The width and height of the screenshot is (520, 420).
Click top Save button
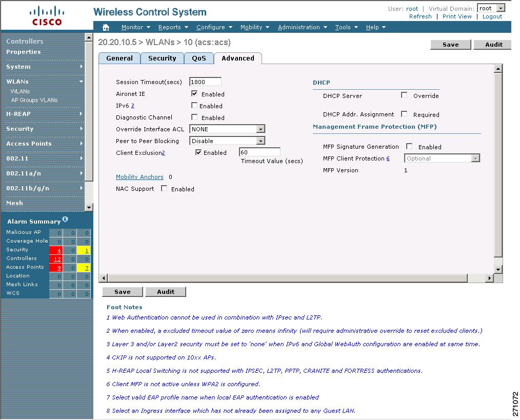[451, 45]
